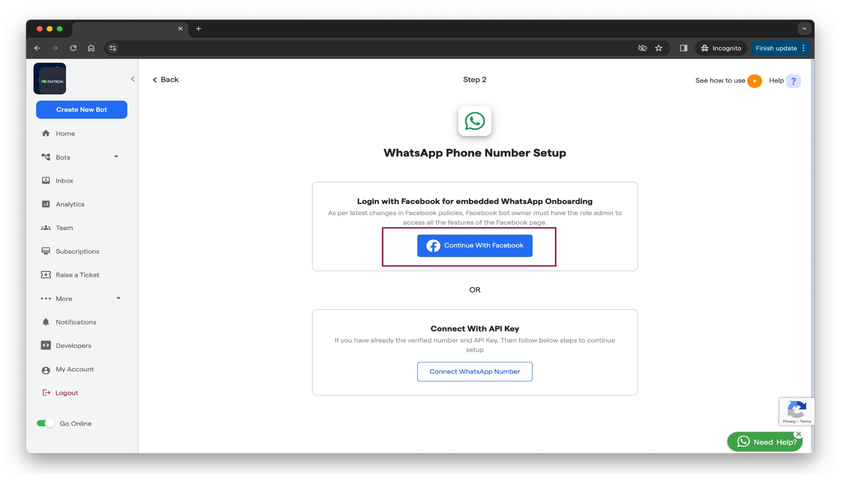This screenshot has width=868, height=502.
Task: Open the Inbox section
Action: [64, 180]
